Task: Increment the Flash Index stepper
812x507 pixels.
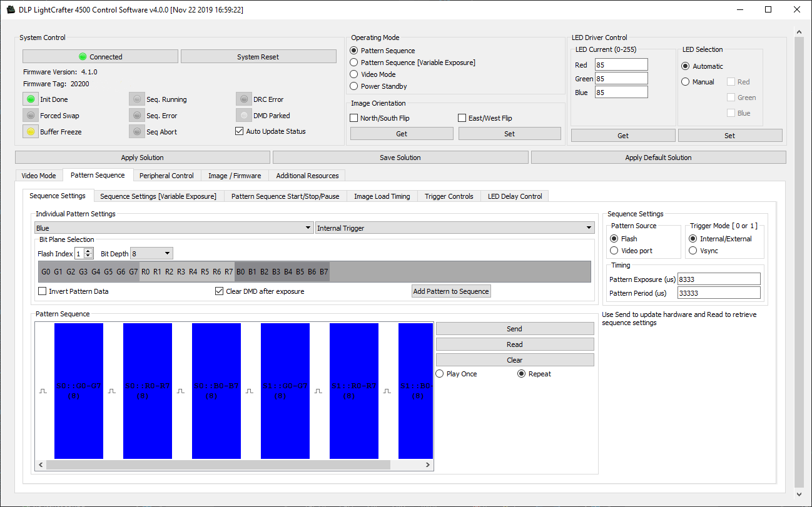Action: (88, 251)
